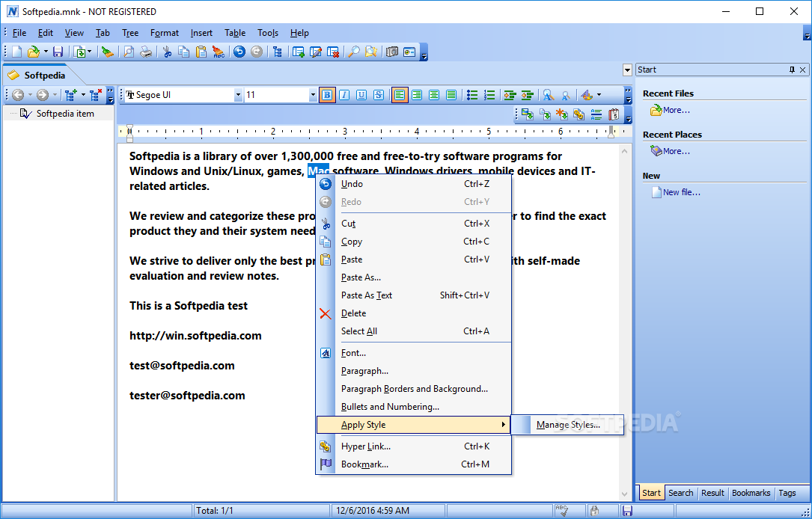Viewport: 812px width, 519px height.
Task: Click the New file link
Action: pos(682,192)
